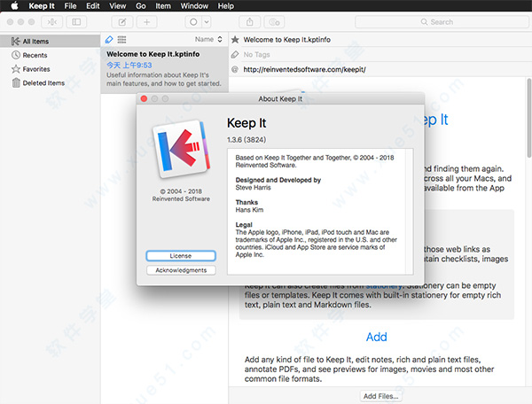
Task: Click the plus add toolbar button
Action: 146,22
